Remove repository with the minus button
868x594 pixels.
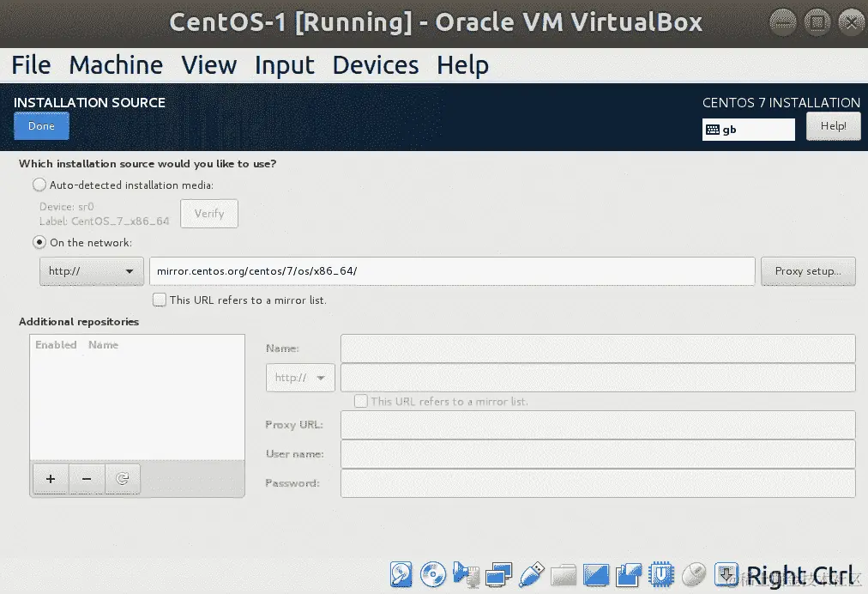pos(87,479)
